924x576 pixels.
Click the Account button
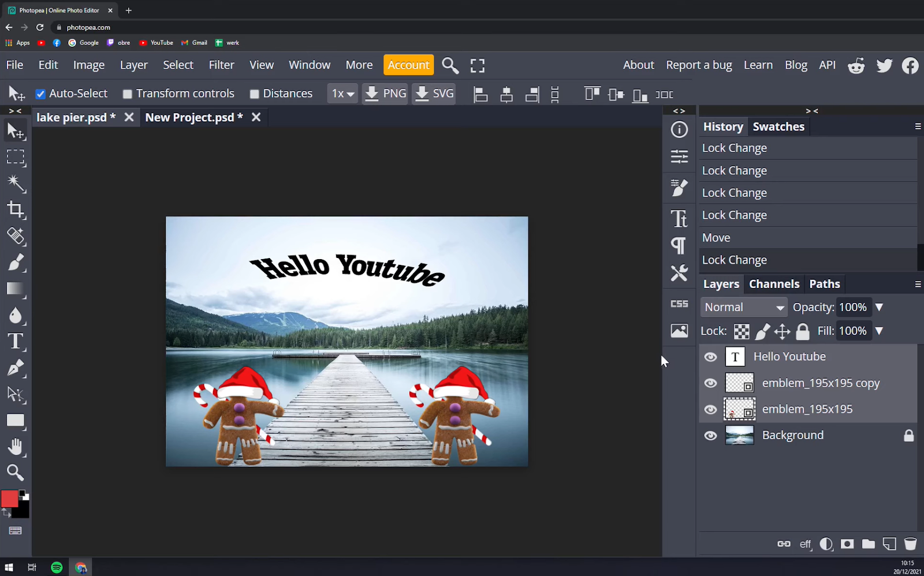coord(408,65)
